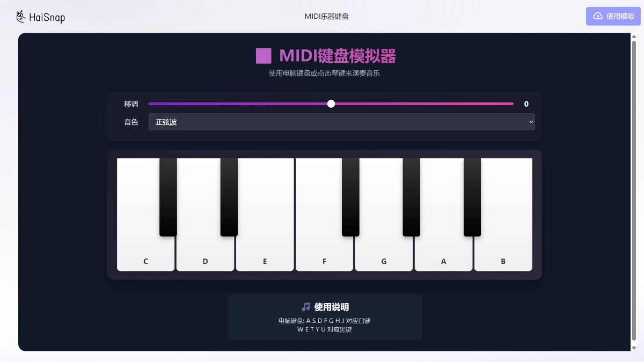Click the 移调 transpose slider handle
This screenshot has width=644, height=362.
coord(331,104)
